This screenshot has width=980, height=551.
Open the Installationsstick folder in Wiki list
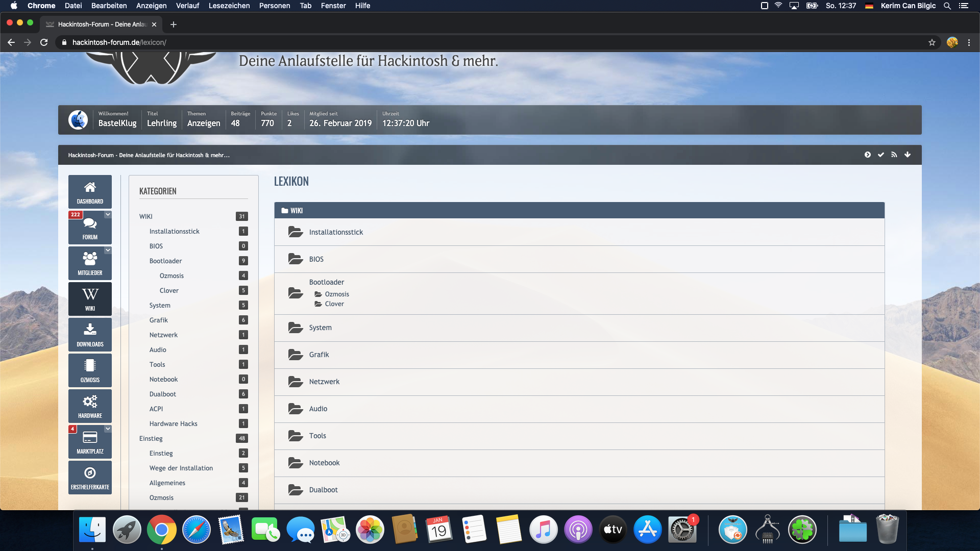click(336, 232)
